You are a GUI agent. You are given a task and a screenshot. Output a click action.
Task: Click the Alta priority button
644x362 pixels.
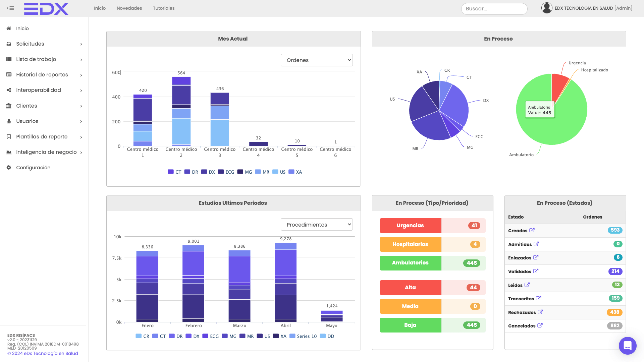click(410, 288)
